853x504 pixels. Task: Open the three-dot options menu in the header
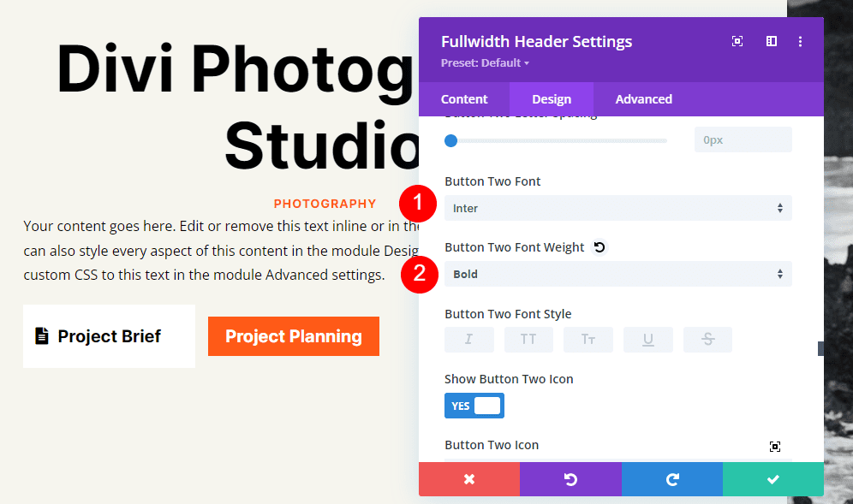800,40
